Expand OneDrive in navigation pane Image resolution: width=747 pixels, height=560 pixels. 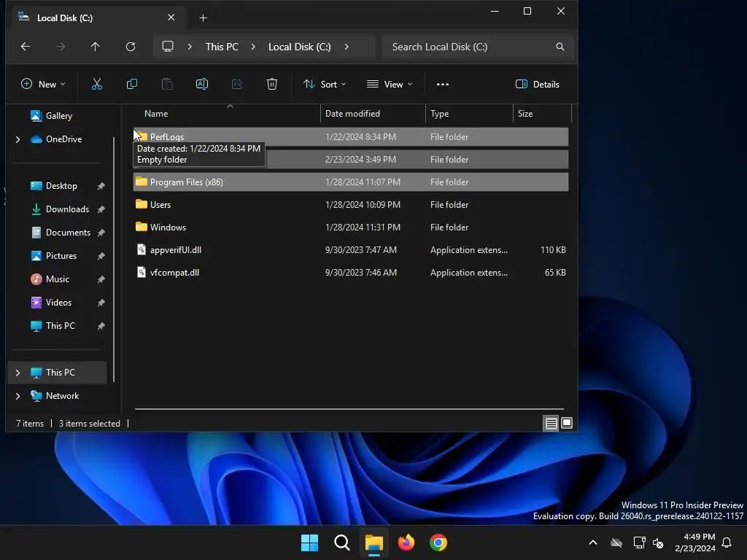click(18, 139)
